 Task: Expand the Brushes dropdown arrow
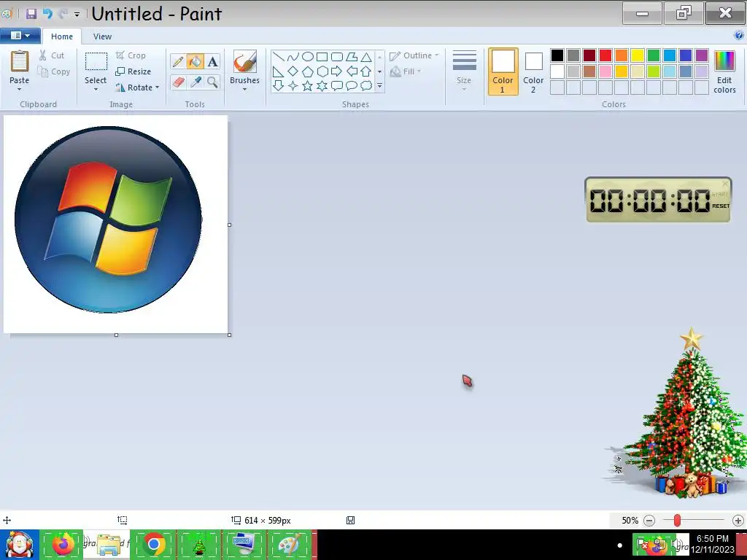click(x=245, y=90)
